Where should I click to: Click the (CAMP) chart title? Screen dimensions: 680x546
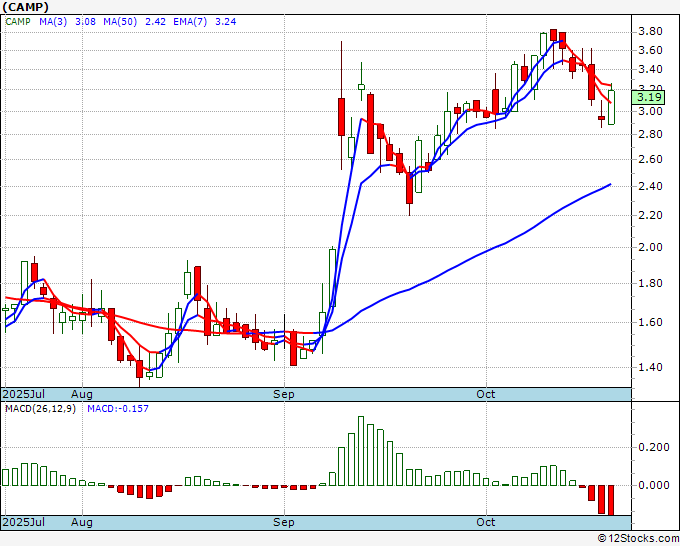click(x=25, y=7)
